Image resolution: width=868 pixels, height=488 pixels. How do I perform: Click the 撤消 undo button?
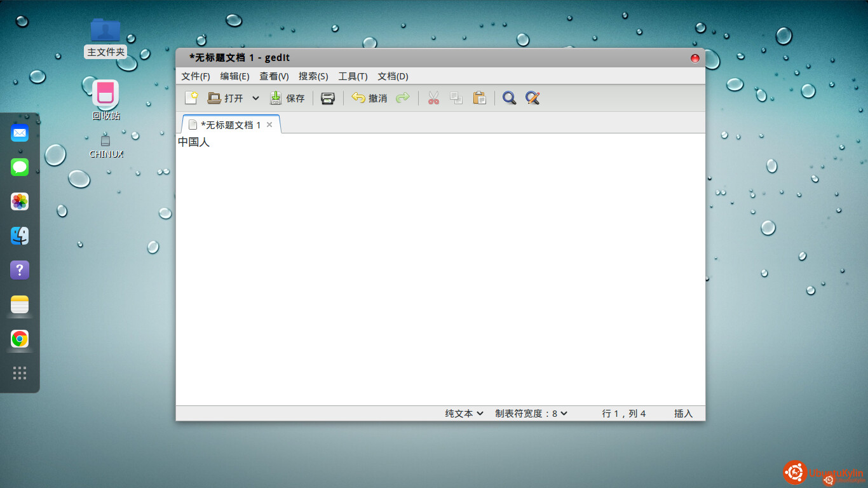[369, 98]
